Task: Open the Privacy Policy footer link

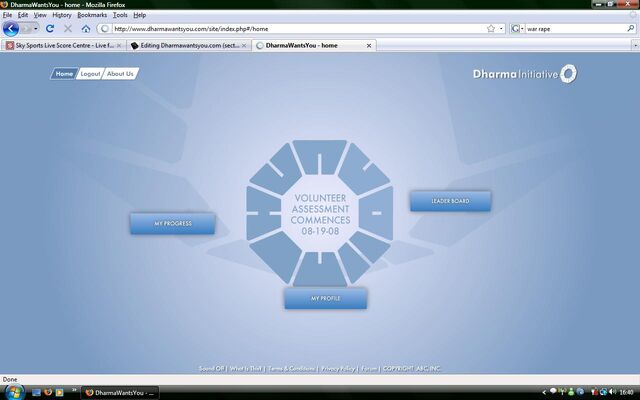Action: coord(338,369)
